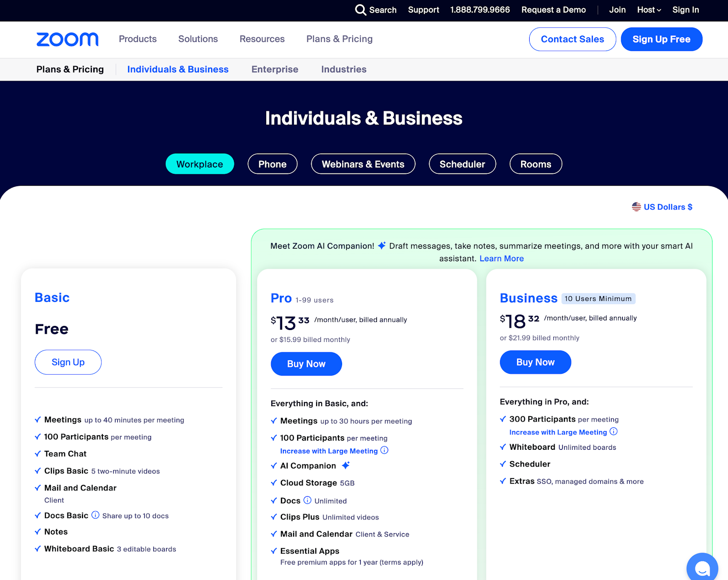Click Buy Now for the Pro plan

306,364
